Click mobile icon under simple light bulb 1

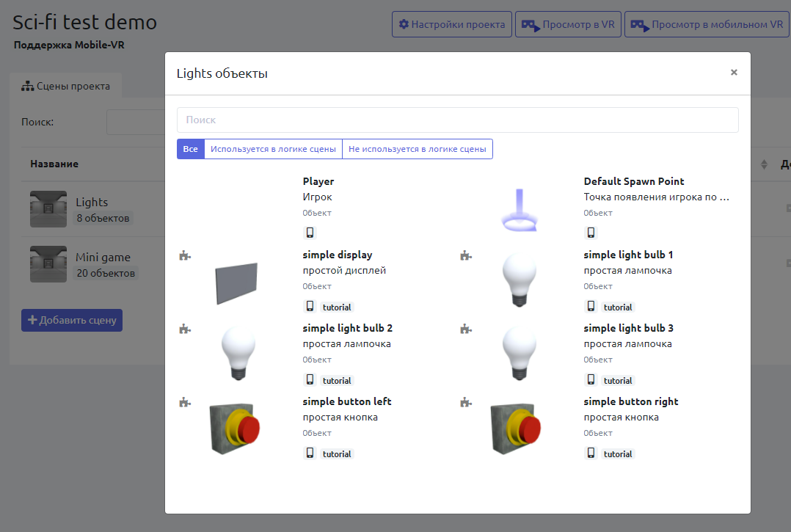(591, 306)
